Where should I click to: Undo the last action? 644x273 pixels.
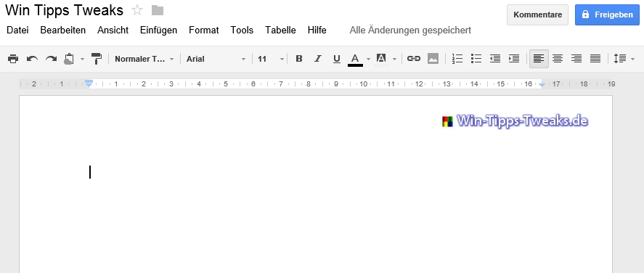pos(32,59)
